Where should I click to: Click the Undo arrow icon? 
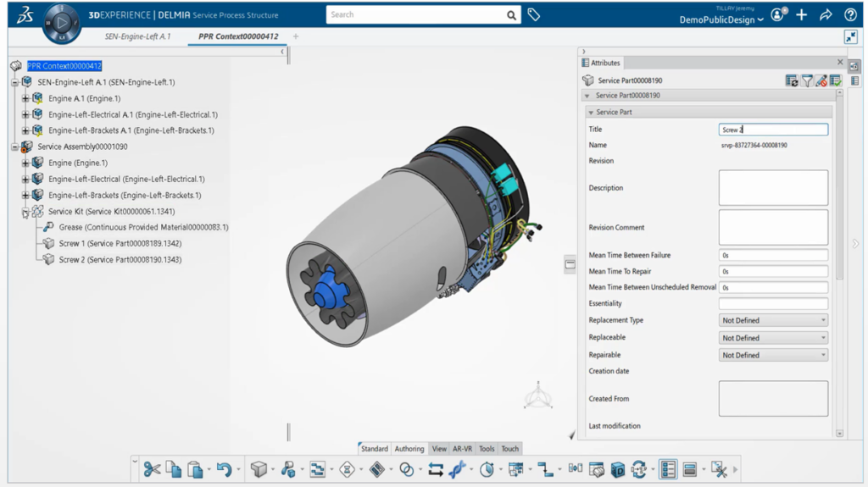coord(224,469)
